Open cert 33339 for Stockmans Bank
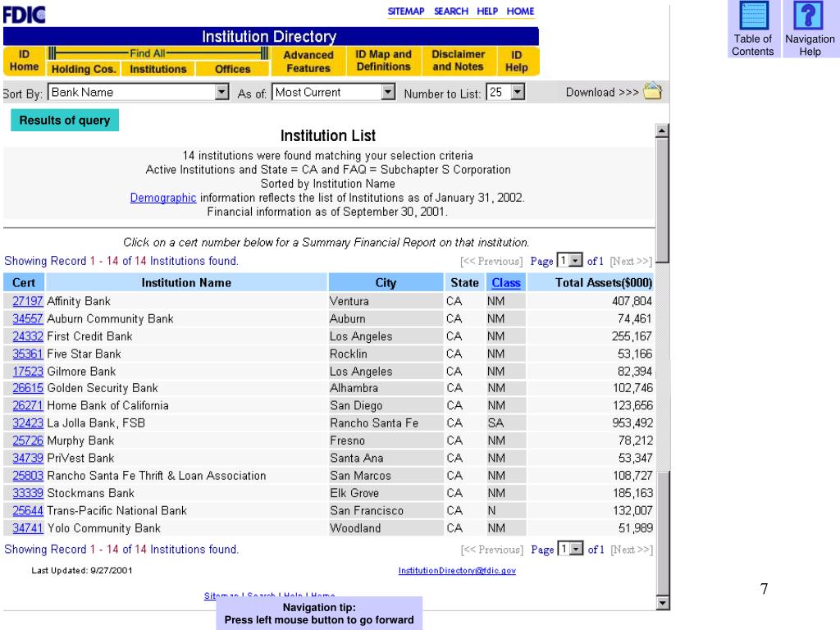The image size is (840, 630). [27, 493]
